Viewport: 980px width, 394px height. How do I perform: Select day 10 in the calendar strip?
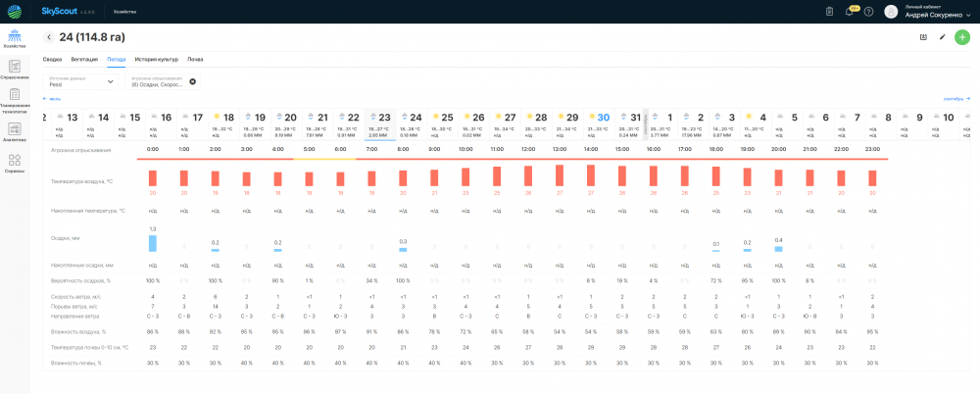coord(945,124)
